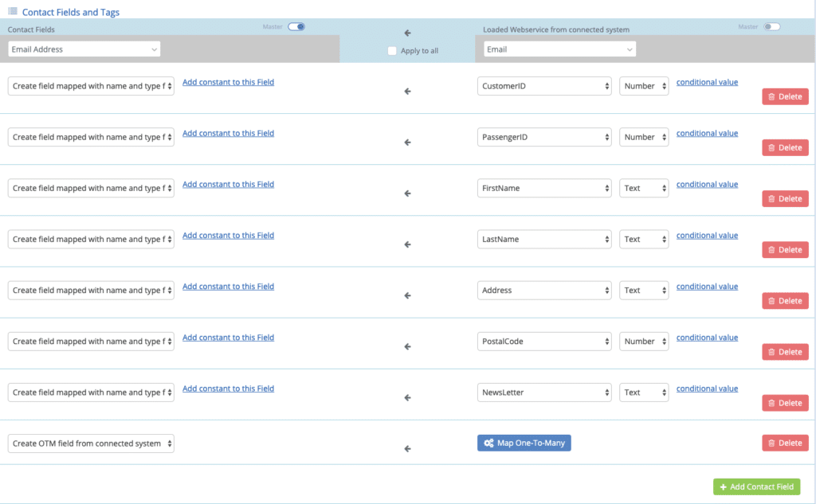Click the Contact Fields and Tags heading

(71, 12)
